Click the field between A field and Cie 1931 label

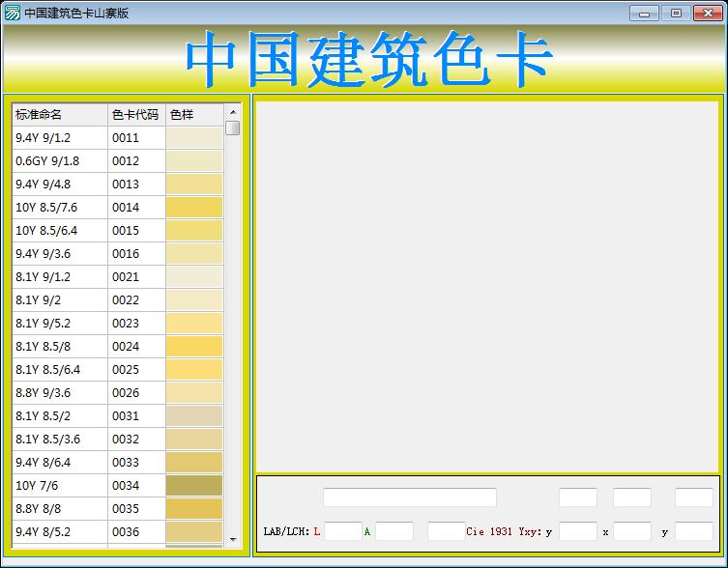447,531
